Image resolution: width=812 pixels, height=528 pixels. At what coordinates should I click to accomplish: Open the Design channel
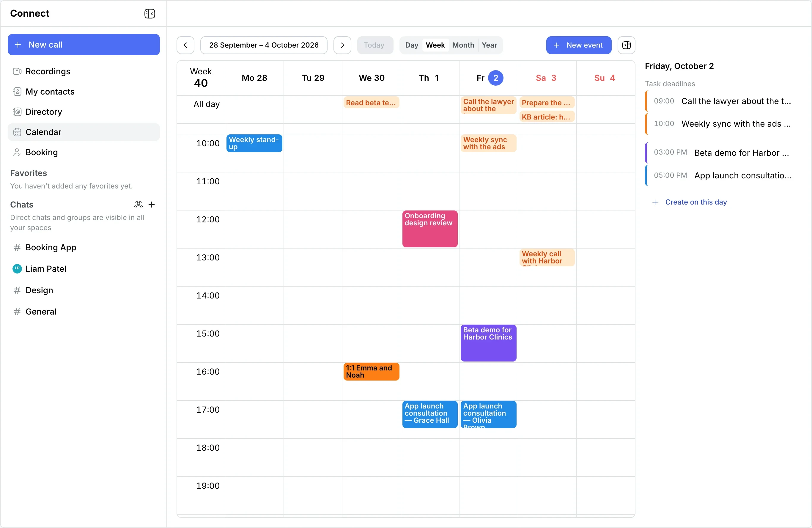[84, 290]
